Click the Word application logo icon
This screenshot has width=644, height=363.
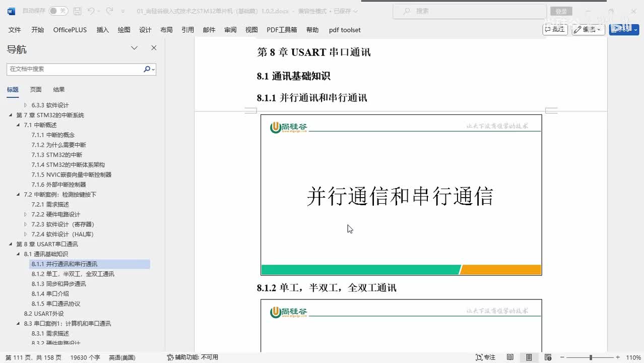pos(11,11)
